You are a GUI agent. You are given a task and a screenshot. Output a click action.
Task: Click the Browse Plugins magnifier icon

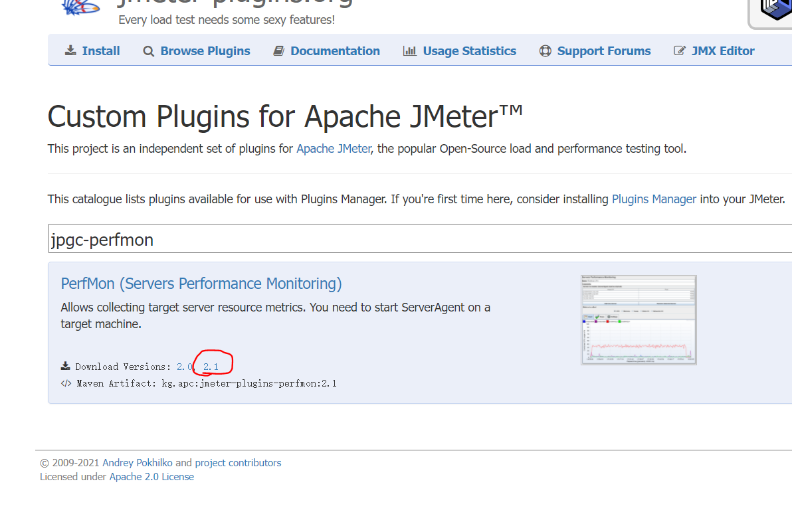(149, 51)
